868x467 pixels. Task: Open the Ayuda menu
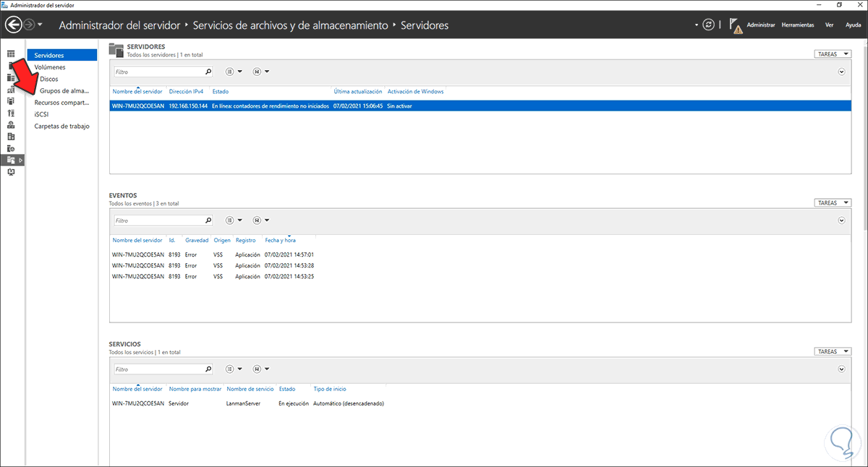pyautogui.click(x=854, y=25)
